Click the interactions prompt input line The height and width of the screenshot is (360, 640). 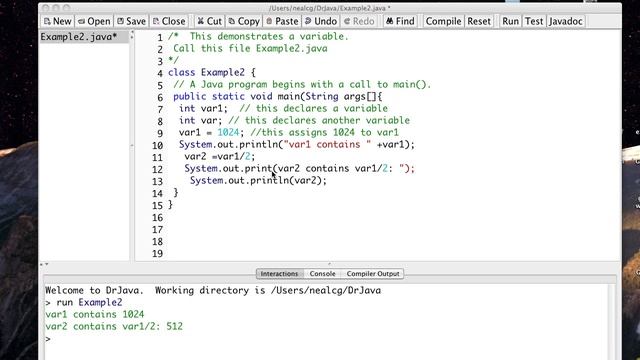coord(327,339)
